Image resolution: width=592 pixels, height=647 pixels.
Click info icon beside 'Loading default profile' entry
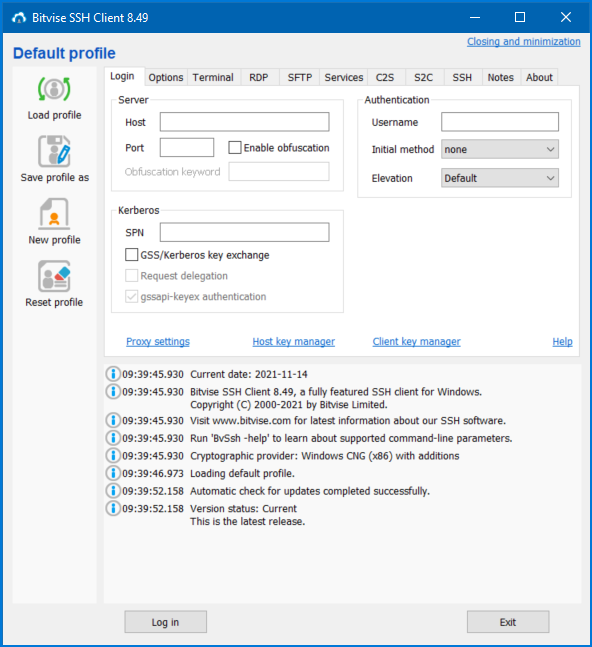113,473
